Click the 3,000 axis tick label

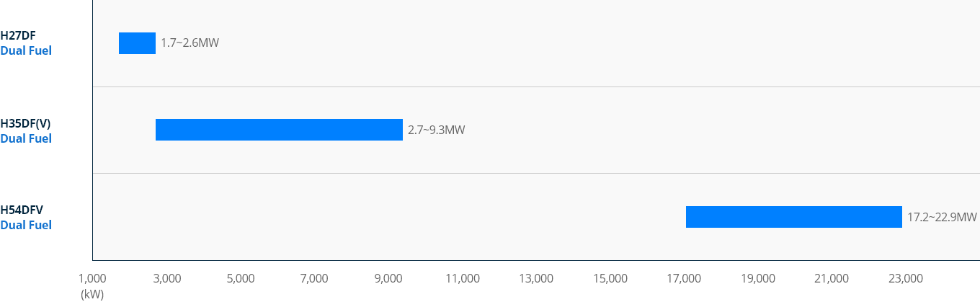pos(166,278)
